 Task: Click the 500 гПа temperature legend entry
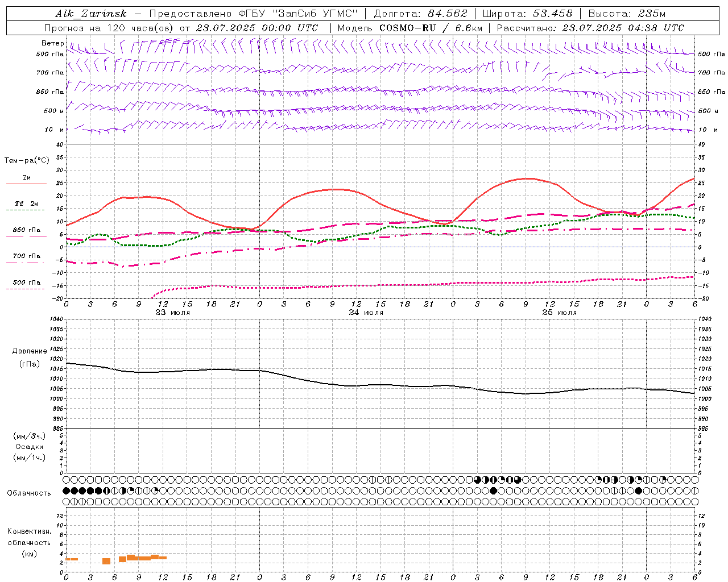click(27, 282)
